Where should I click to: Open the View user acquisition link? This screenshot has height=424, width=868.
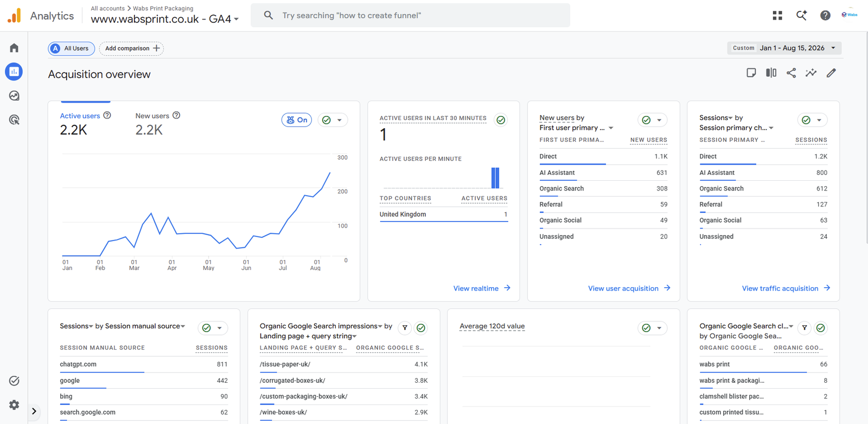pyautogui.click(x=629, y=288)
